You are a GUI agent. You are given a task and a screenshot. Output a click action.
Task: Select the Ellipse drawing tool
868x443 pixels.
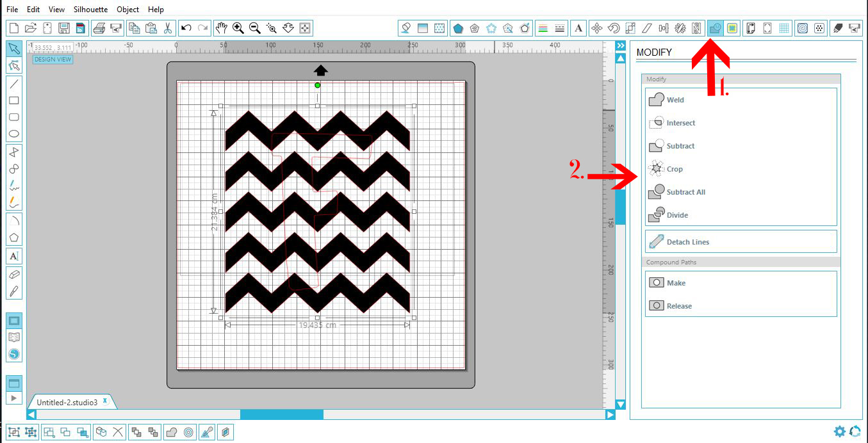[13, 134]
